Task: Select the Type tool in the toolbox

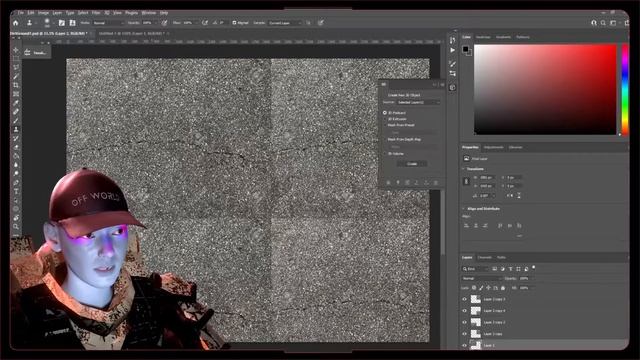Action: (16, 191)
